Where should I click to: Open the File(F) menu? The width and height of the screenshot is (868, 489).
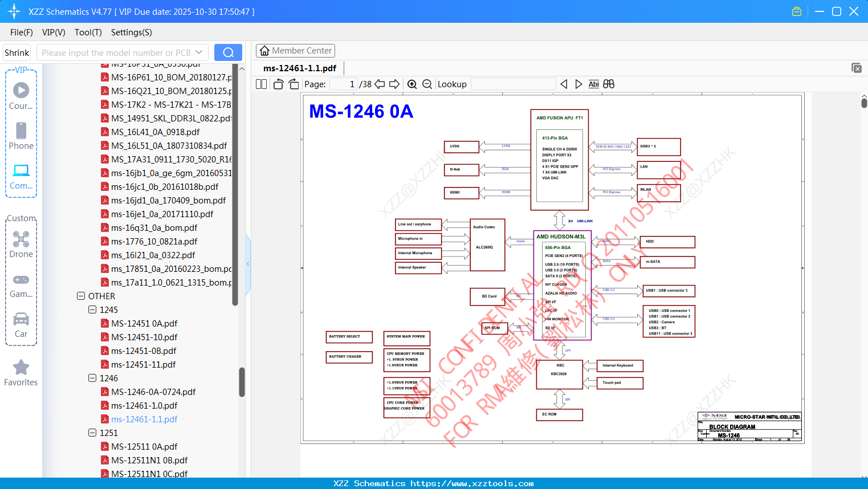click(22, 32)
